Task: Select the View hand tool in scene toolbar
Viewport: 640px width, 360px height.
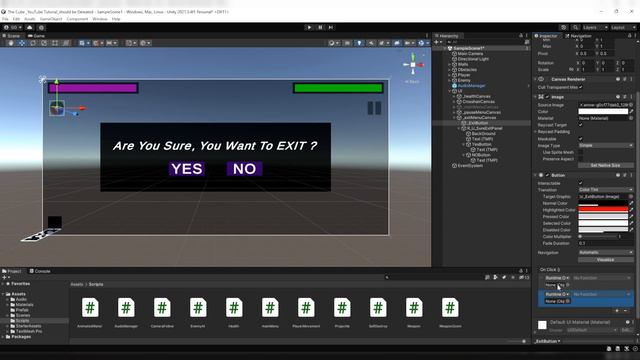Action: pyautogui.click(x=11, y=43)
